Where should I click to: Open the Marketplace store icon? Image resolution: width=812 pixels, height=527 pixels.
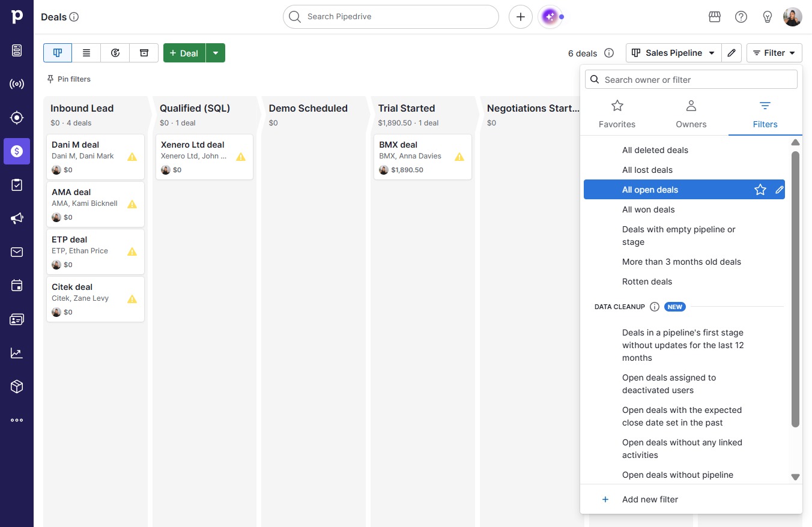point(715,17)
